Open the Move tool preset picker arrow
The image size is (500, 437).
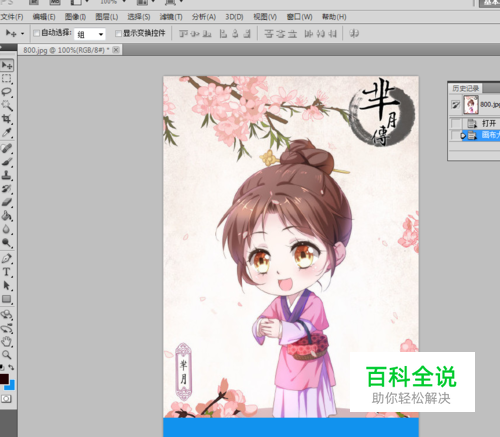pos(22,34)
